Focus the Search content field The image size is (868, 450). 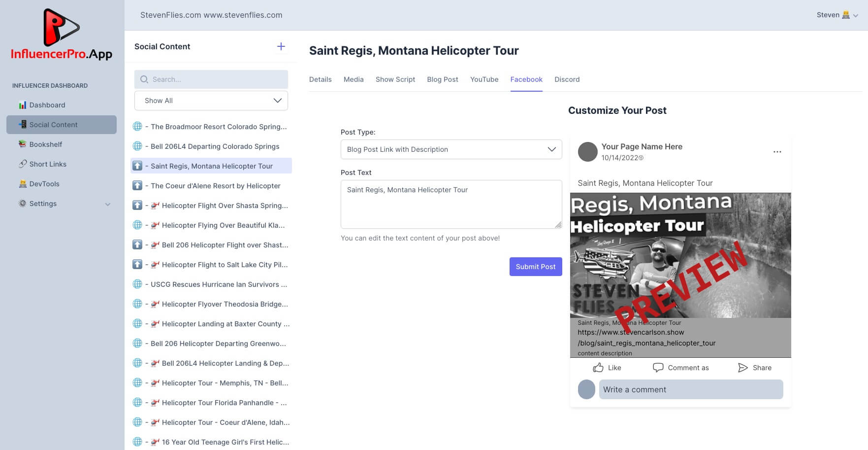pos(211,79)
